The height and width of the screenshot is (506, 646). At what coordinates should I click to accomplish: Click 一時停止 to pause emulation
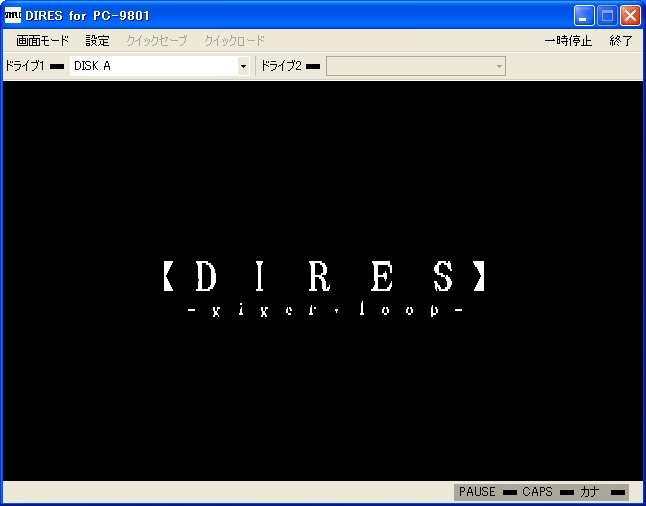tap(568, 41)
